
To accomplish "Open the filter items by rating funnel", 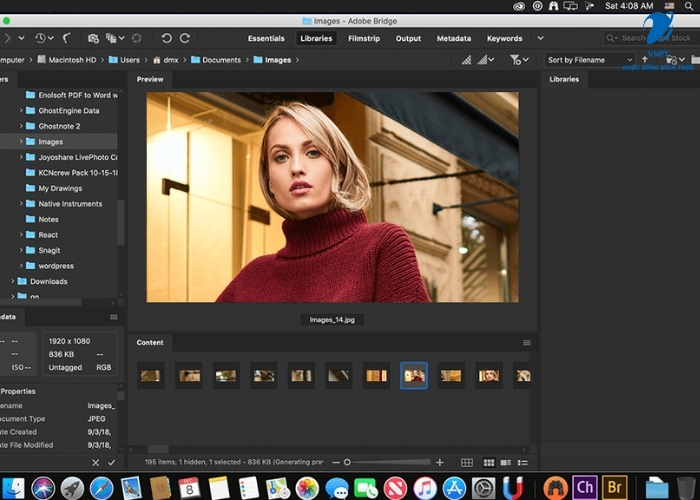I will 519,60.
